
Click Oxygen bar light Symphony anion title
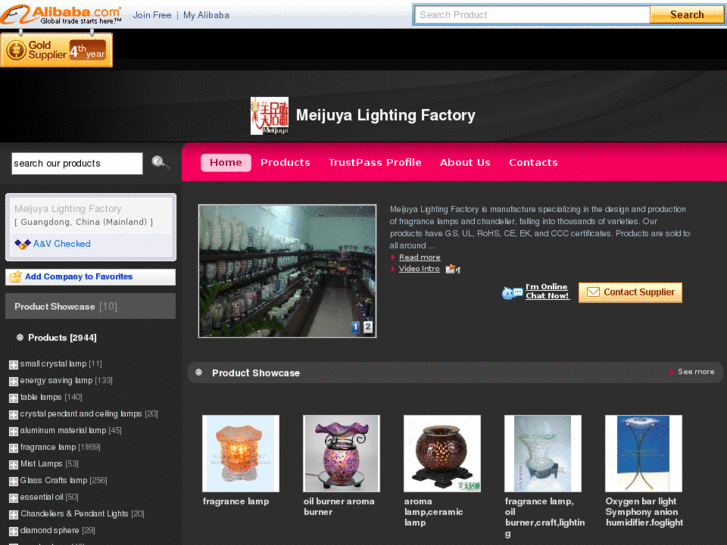[644, 512]
